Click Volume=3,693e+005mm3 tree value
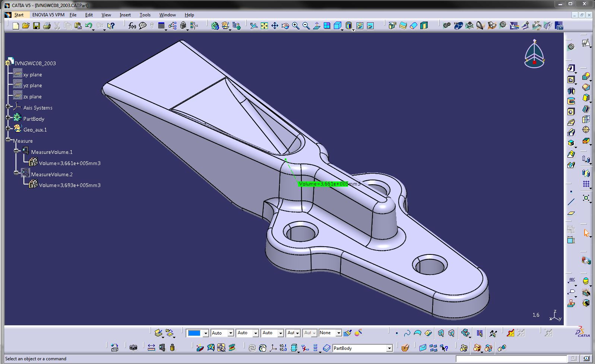Viewport: 595px width, 364px height. pos(70,185)
